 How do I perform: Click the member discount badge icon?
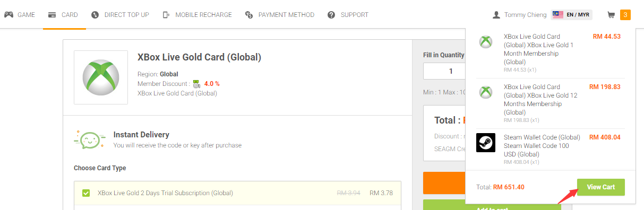click(196, 84)
